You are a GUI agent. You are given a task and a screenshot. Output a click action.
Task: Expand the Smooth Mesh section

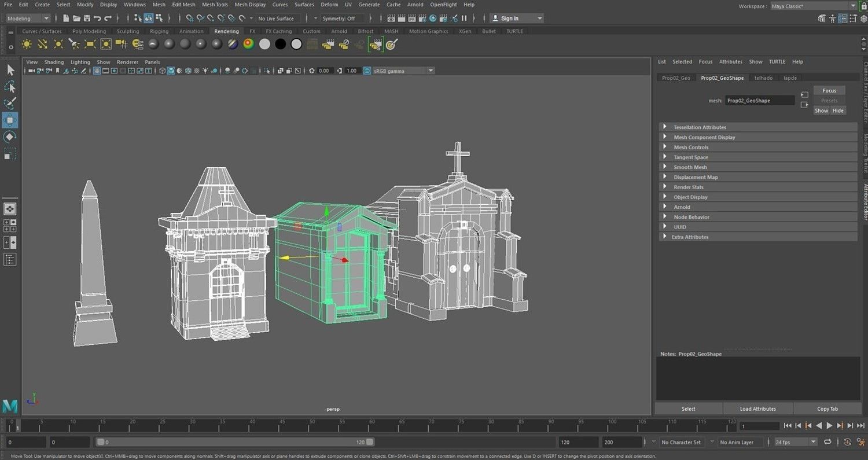758,167
